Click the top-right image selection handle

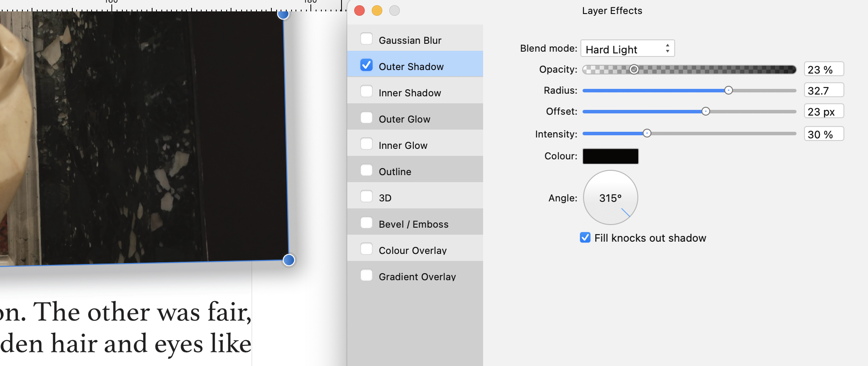coord(283,14)
